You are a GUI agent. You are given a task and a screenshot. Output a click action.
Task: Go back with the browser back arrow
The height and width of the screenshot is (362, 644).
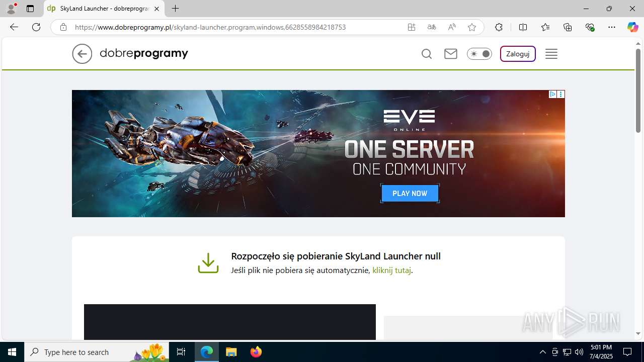coord(14,27)
